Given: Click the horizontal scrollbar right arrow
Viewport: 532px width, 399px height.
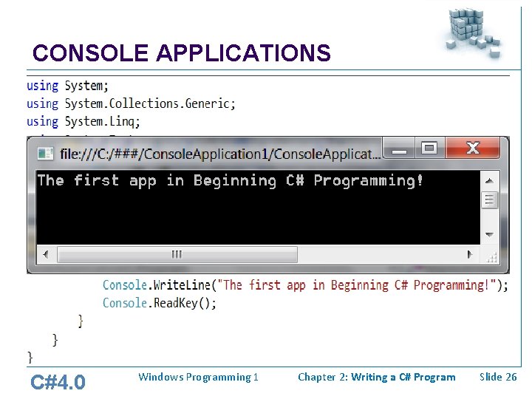Looking at the screenshot, I should (470, 254).
